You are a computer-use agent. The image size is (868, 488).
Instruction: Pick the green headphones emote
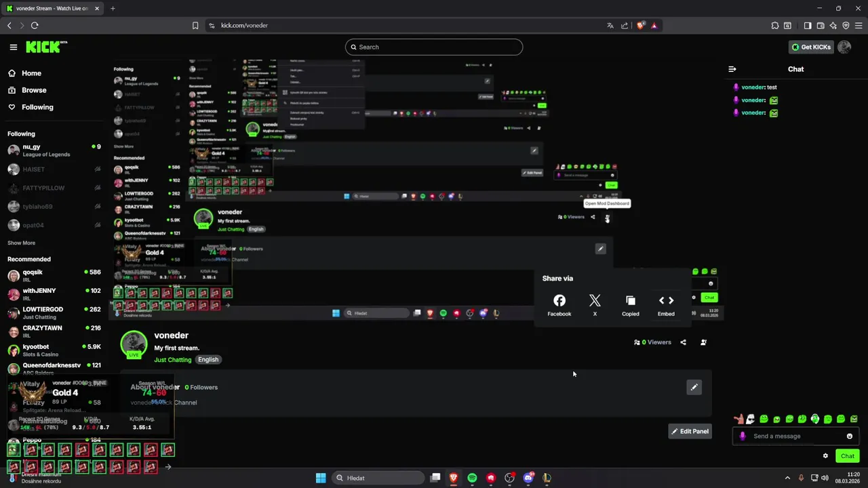pyautogui.click(x=815, y=419)
